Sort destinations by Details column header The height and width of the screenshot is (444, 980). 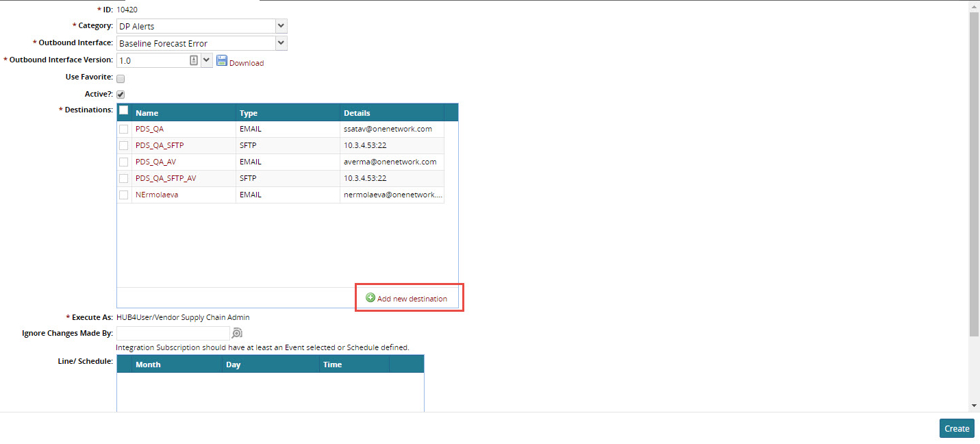pos(392,112)
